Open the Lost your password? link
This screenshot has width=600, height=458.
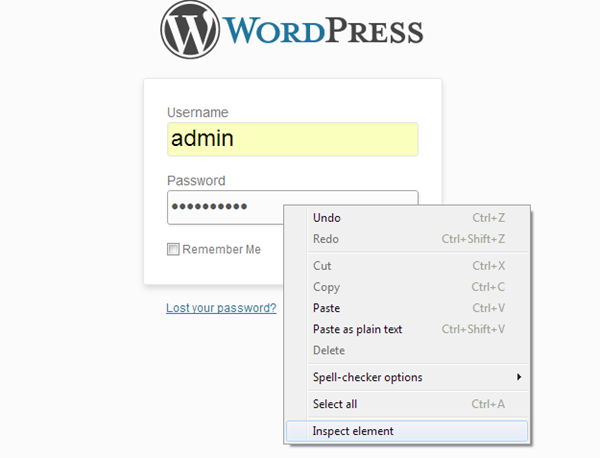[221, 308]
